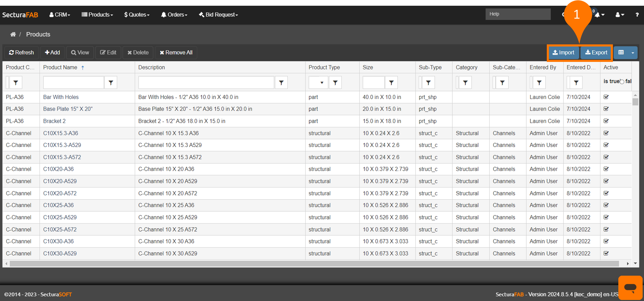The height and width of the screenshot is (301, 644).
Task: Open the orange chat widget icon
Action: [x=630, y=287]
